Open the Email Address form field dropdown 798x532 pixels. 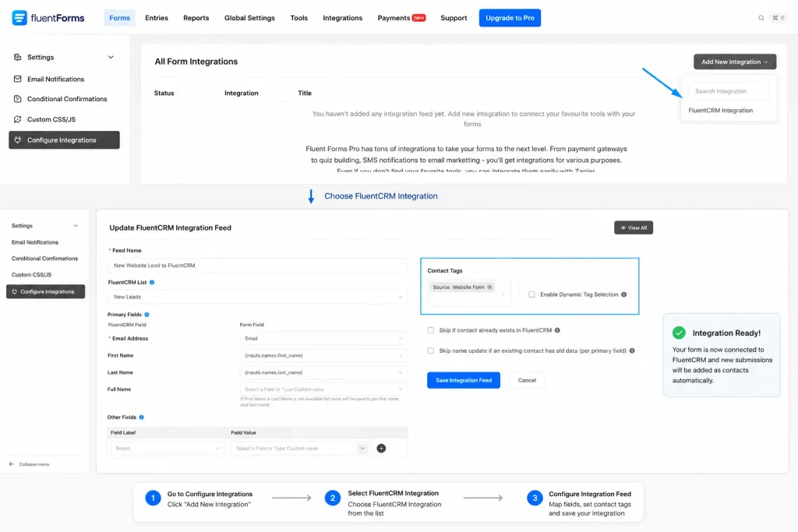click(323, 338)
